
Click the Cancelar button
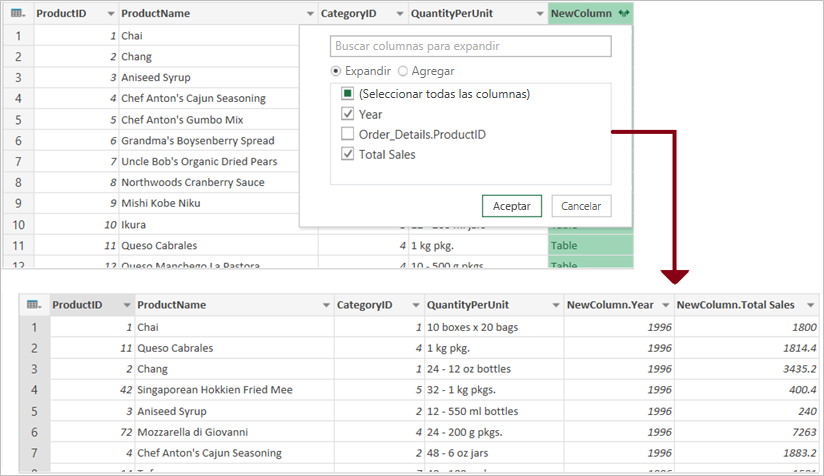581,206
